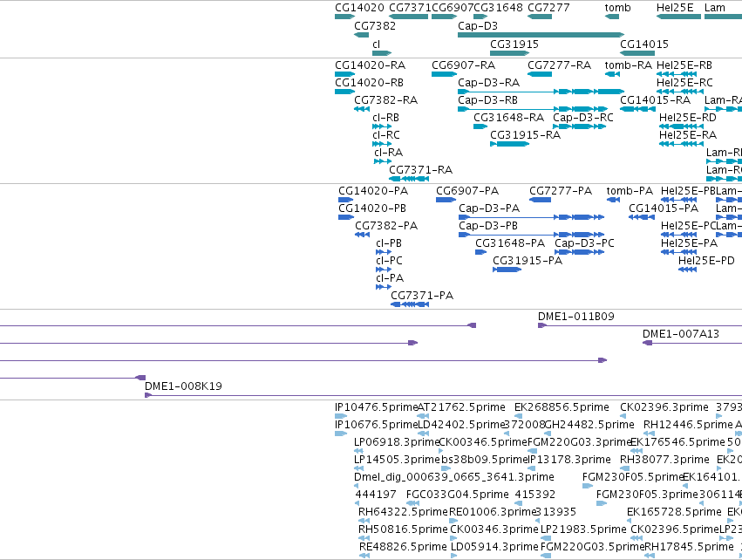Select the CG14015-RA transcript glyph
The image size is (742, 560).
point(637,109)
